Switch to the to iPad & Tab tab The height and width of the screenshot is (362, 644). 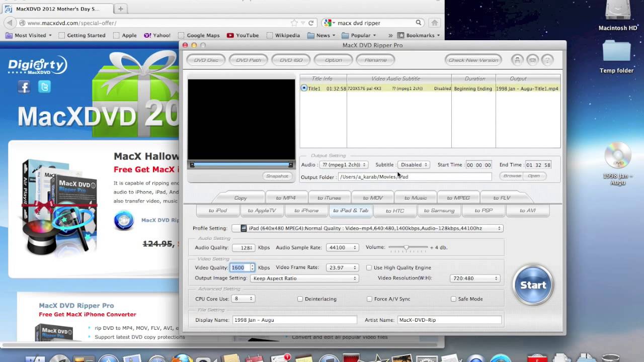click(x=351, y=211)
